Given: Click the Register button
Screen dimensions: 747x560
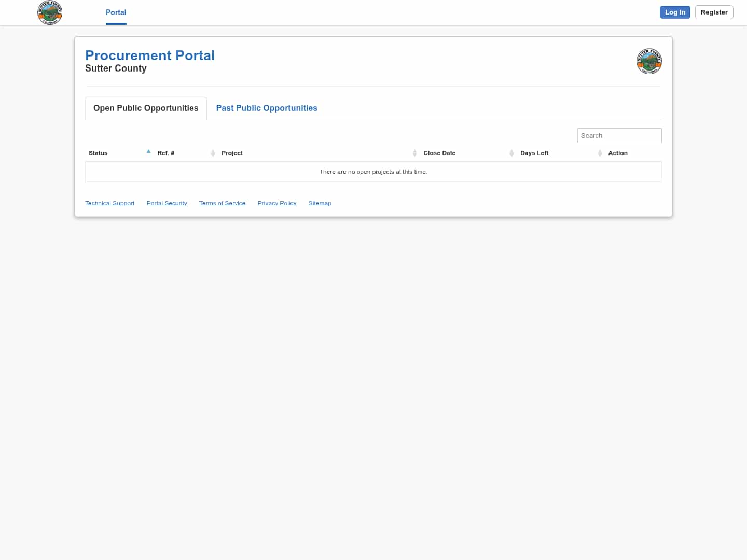Looking at the screenshot, I should point(714,12).
